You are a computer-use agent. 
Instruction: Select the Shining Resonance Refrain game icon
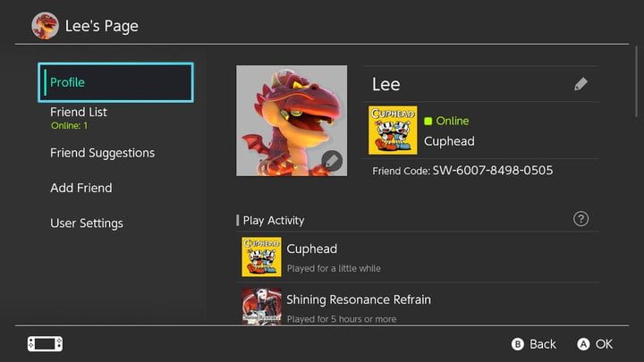tap(261, 306)
